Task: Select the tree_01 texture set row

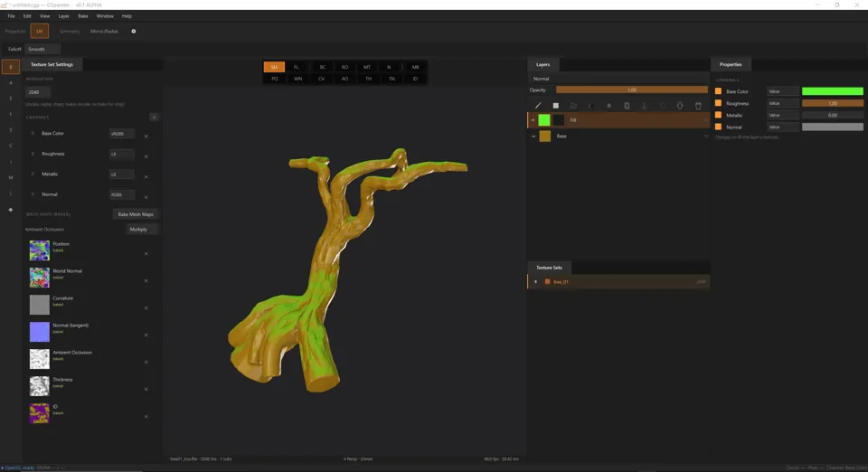Action: tap(618, 282)
